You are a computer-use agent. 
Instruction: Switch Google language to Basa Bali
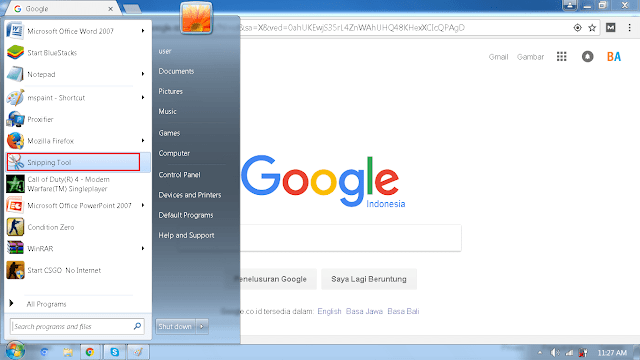(403, 311)
